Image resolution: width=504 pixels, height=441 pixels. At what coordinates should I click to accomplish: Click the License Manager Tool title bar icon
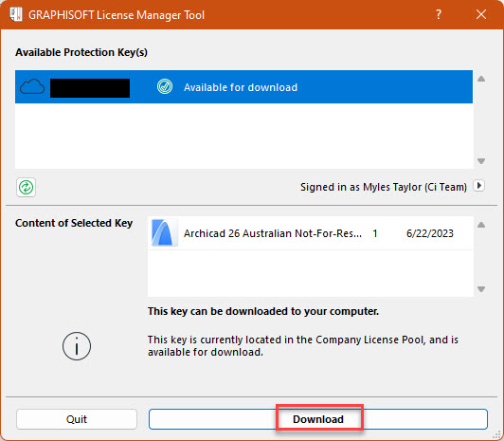point(16,14)
